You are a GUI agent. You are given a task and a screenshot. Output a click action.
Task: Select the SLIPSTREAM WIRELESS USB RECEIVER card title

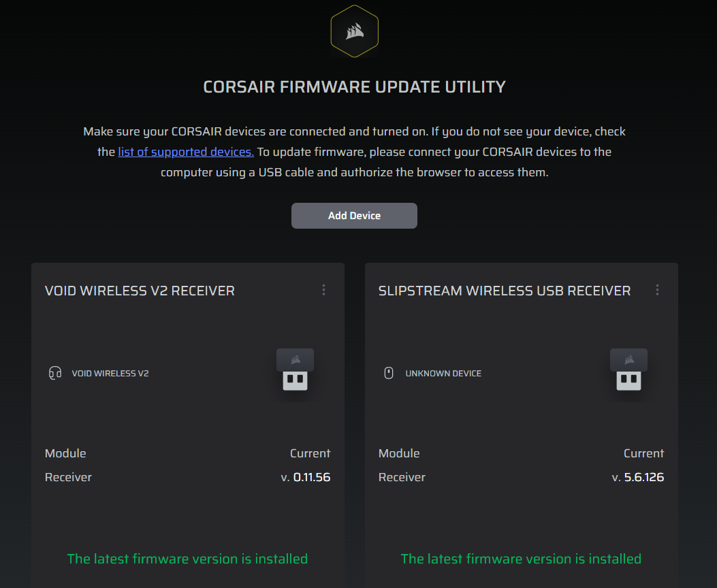[x=505, y=291]
